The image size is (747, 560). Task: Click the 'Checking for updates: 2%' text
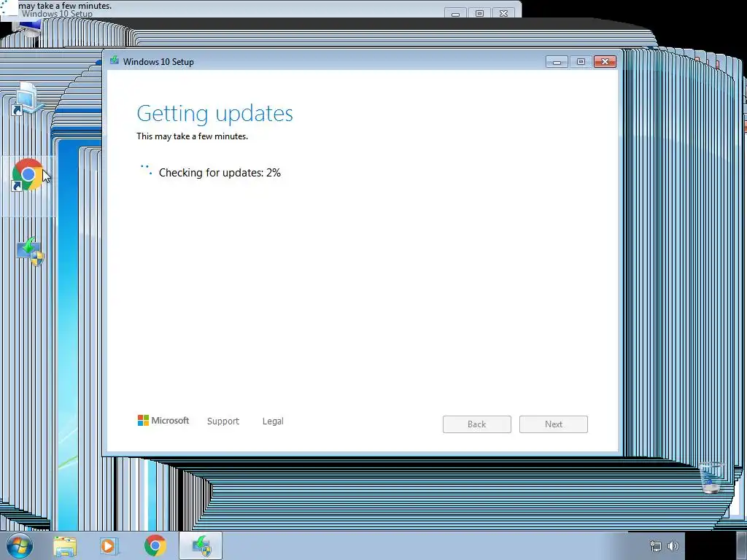(x=220, y=172)
